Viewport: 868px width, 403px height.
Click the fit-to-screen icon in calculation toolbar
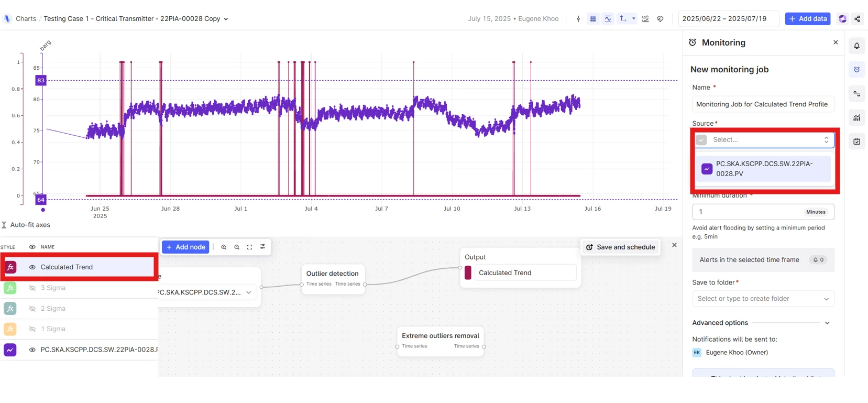(x=250, y=247)
